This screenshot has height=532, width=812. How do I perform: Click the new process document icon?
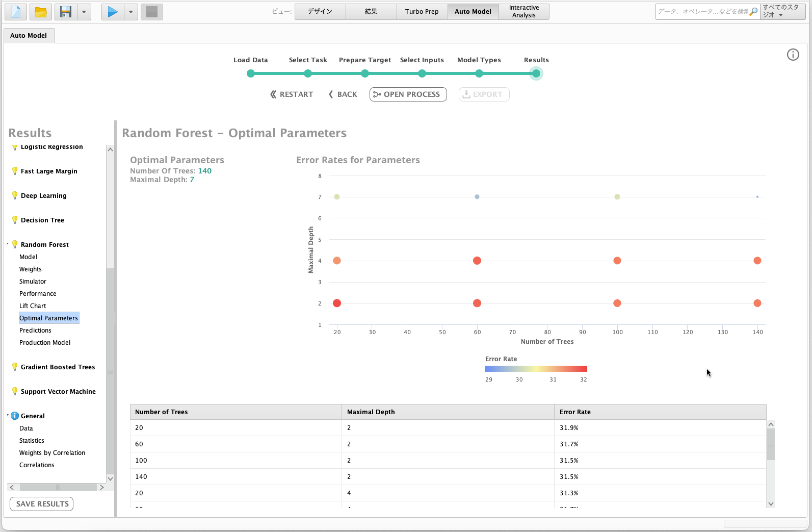pos(16,12)
